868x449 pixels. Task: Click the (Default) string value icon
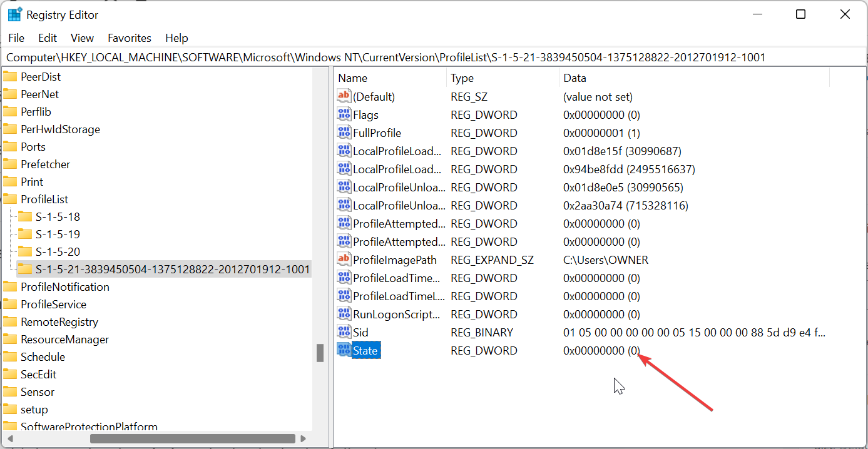(344, 96)
